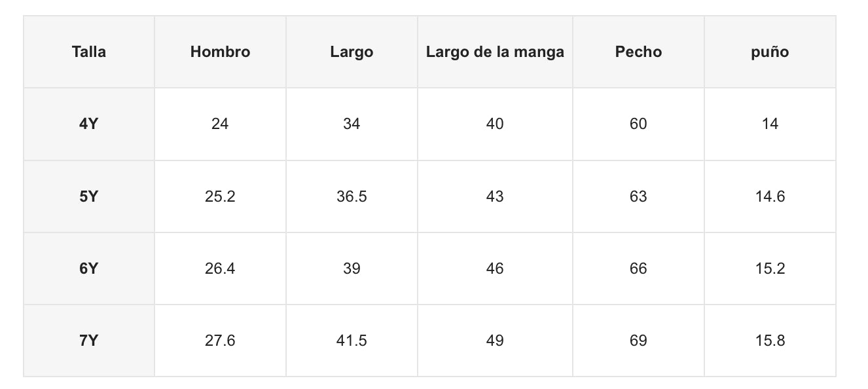Click the 5Y Pecho value 63
This screenshot has width=868, height=389.
click(x=638, y=196)
